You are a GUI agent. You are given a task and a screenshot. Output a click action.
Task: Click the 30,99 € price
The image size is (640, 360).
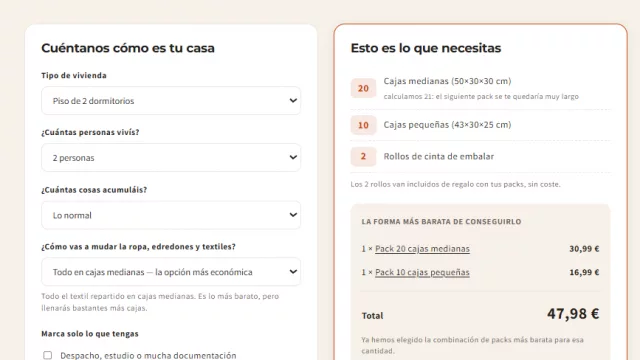pyautogui.click(x=584, y=249)
